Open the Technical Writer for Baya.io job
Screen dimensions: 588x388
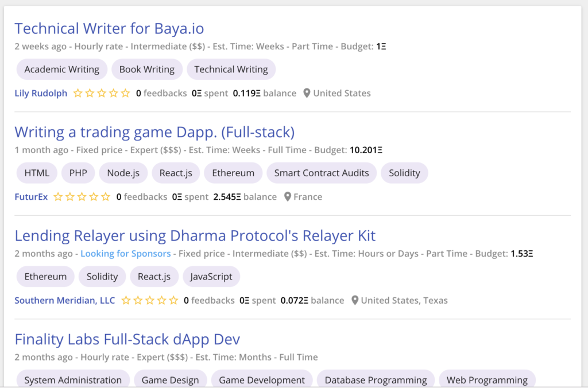[x=109, y=29]
